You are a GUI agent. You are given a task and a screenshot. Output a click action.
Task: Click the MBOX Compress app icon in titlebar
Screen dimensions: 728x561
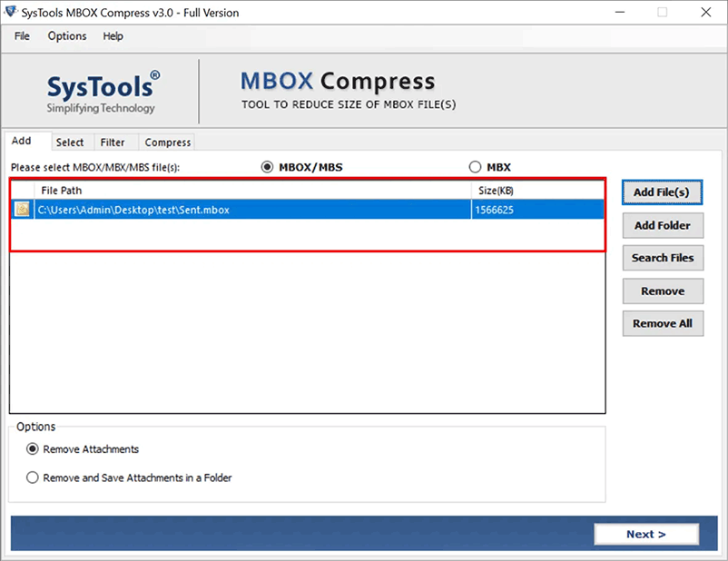[x=13, y=12]
